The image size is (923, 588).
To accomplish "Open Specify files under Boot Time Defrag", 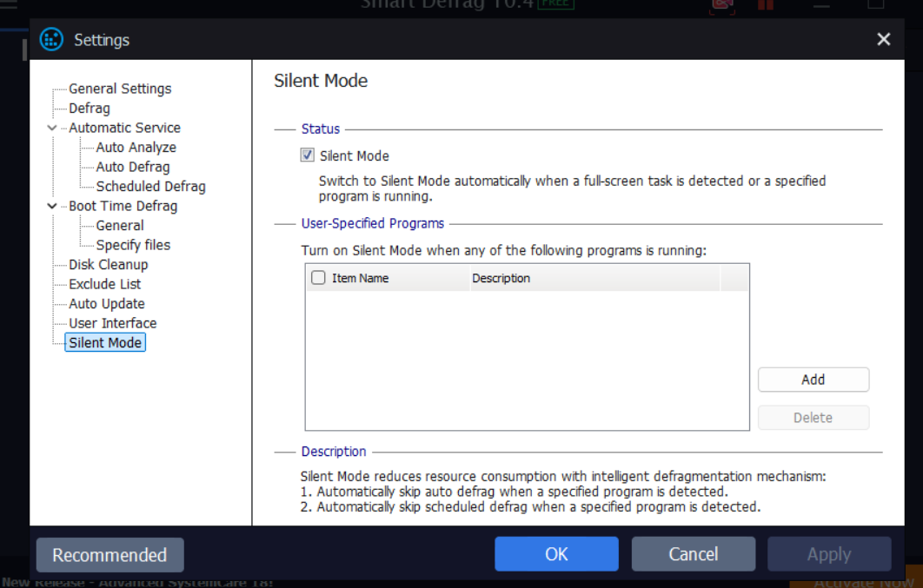I will (x=133, y=245).
